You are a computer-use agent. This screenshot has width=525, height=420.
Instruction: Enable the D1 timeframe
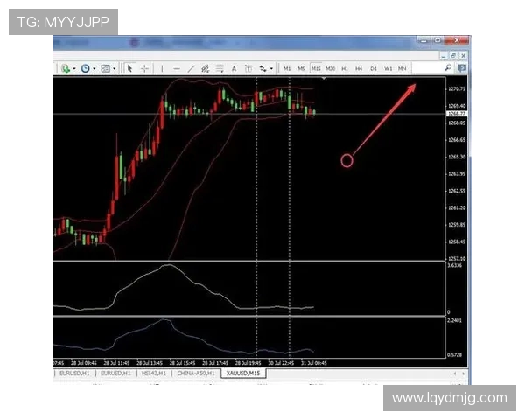click(374, 68)
